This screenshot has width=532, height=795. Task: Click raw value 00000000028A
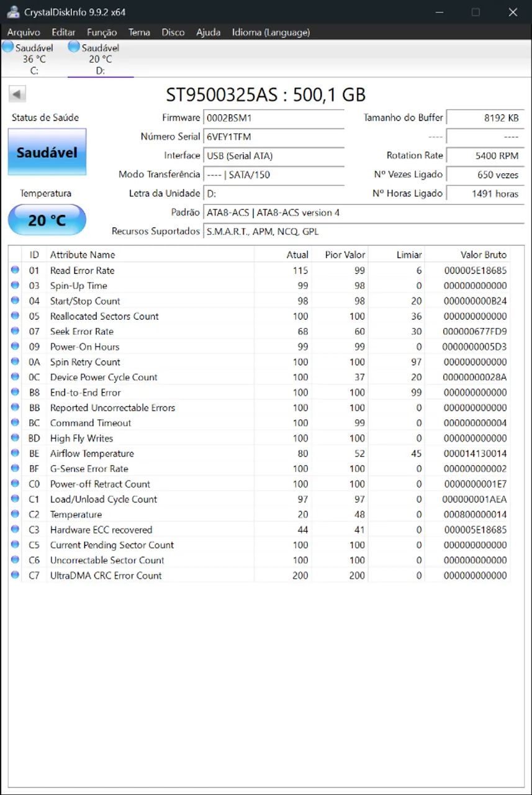pos(476,377)
